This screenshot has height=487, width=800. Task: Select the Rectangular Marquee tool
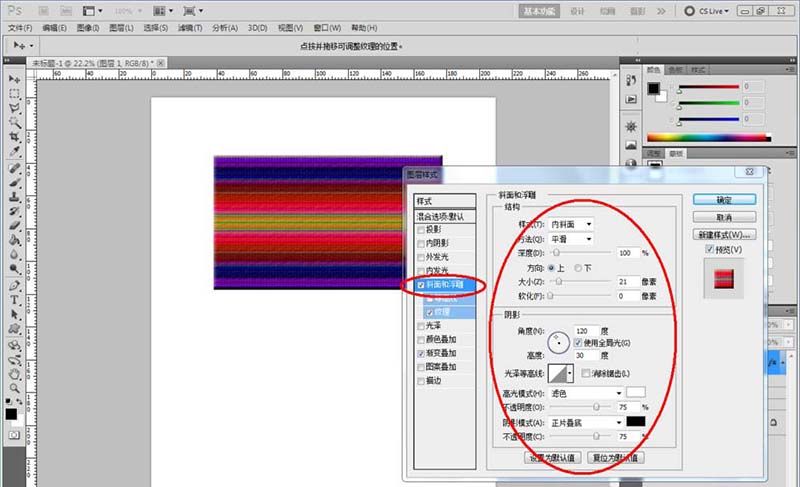point(14,94)
